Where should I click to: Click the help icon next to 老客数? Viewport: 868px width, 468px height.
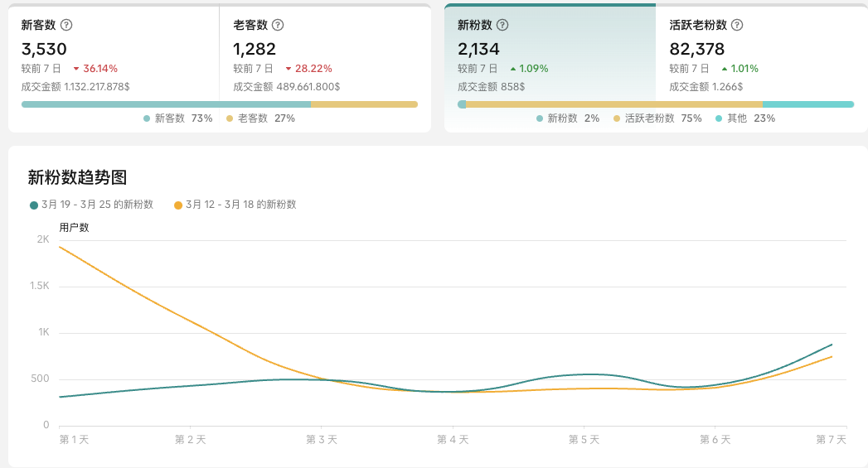[278, 25]
